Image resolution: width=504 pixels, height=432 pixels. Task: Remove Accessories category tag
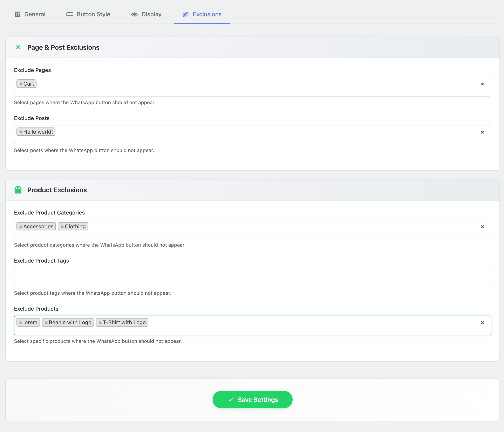coord(21,227)
